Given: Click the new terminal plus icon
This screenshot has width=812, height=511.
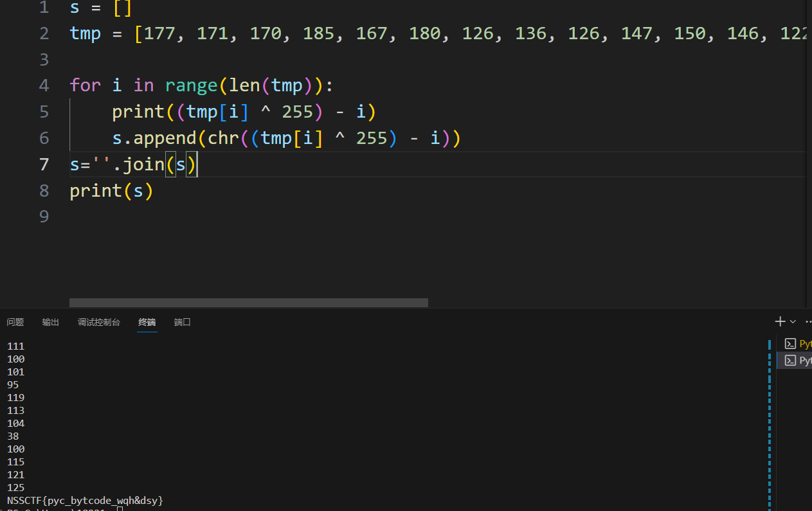Looking at the screenshot, I should 780,321.
